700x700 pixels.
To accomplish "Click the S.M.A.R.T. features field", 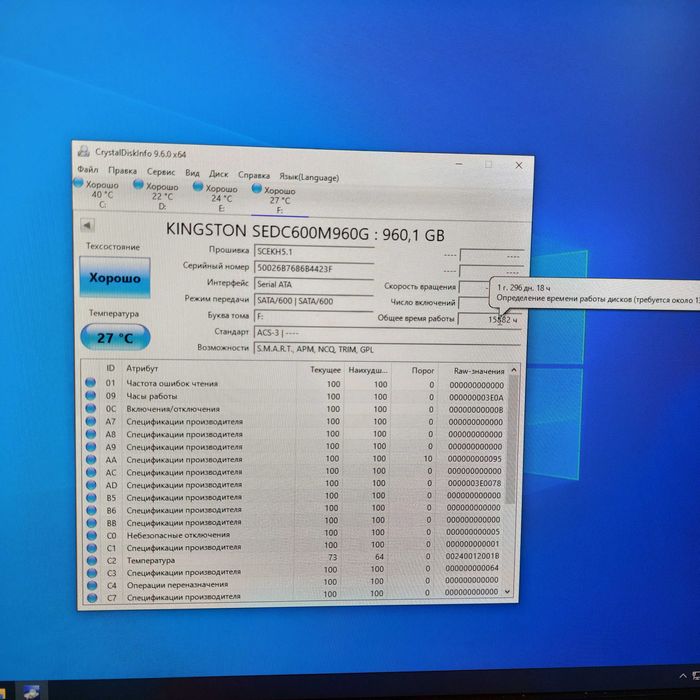I will [387, 349].
